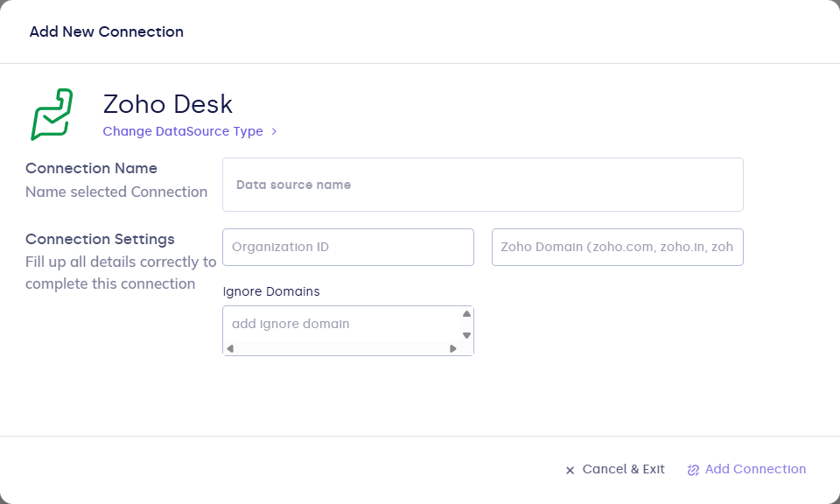This screenshot has height=504, width=840.
Task: Click the Connection Settings label
Action: click(x=100, y=239)
